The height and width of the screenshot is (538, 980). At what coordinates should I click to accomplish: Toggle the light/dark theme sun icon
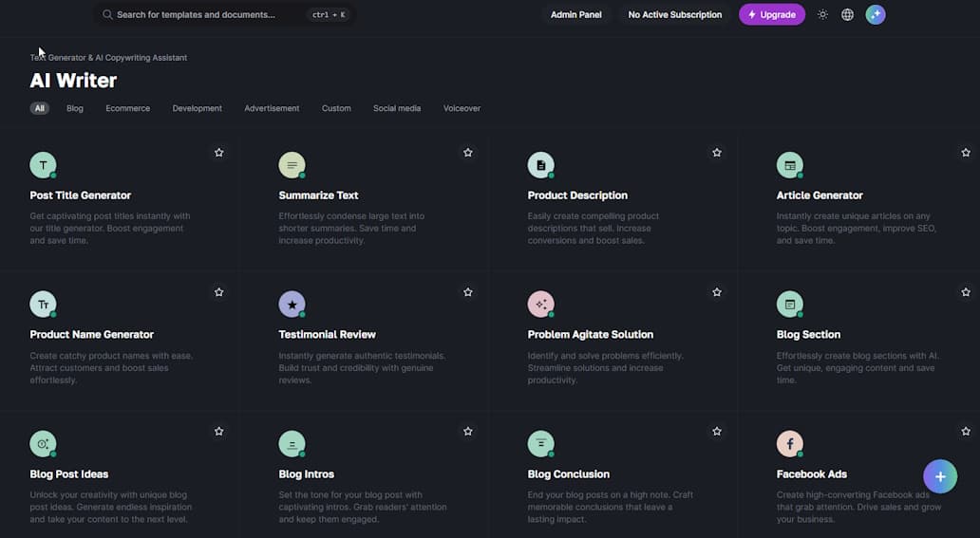822,15
